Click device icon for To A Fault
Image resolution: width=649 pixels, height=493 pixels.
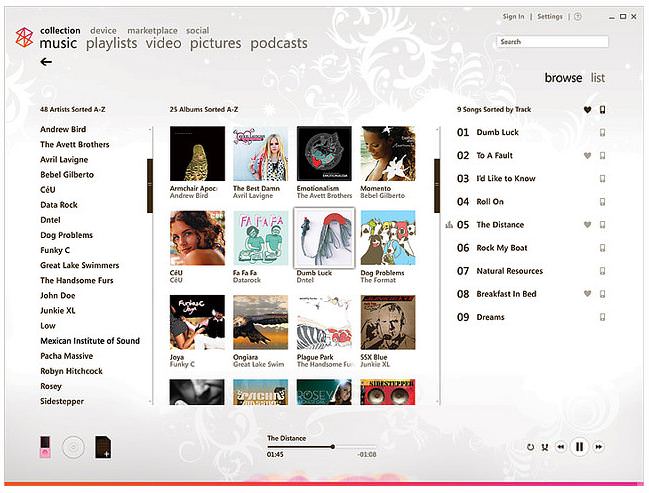click(603, 156)
